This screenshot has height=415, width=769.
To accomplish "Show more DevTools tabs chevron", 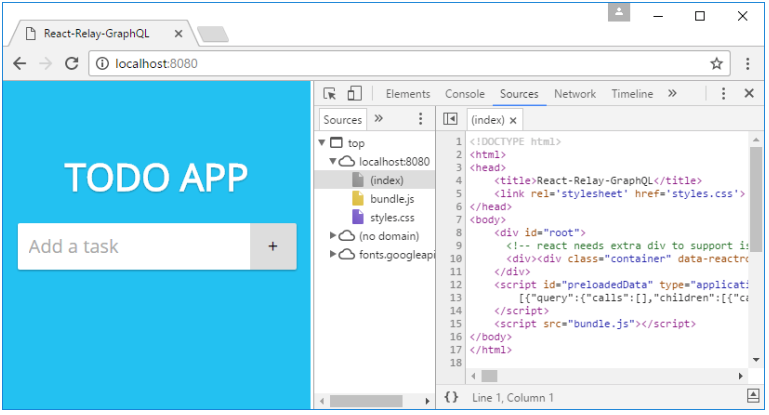I will pyautogui.click(x=672, y=93).
